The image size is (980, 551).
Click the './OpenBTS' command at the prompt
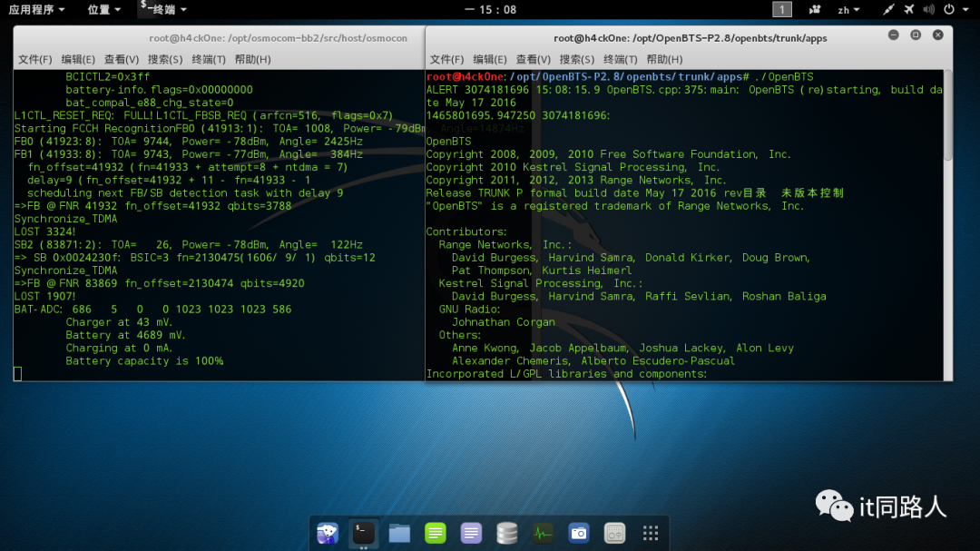[x=784, y=77]
